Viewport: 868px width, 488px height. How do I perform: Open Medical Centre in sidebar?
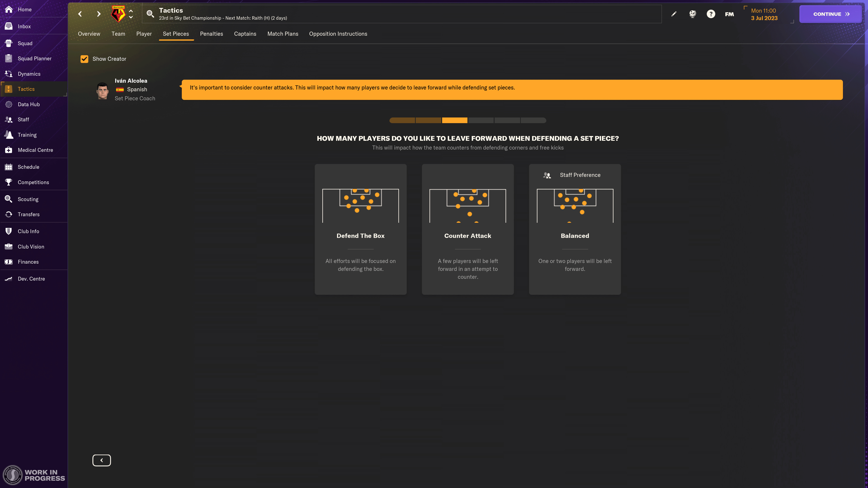coord(35,150)
